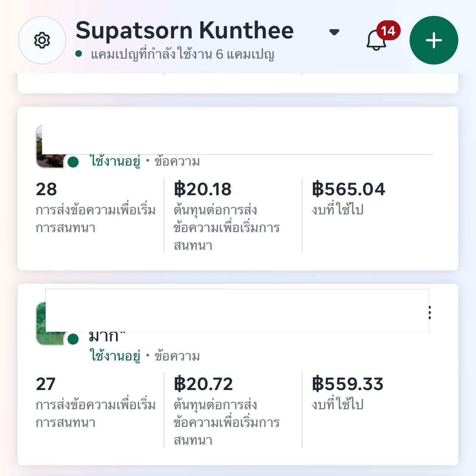
Task: Tap the green plus create button
Action: pyautogui.click(x=434, y=40)
